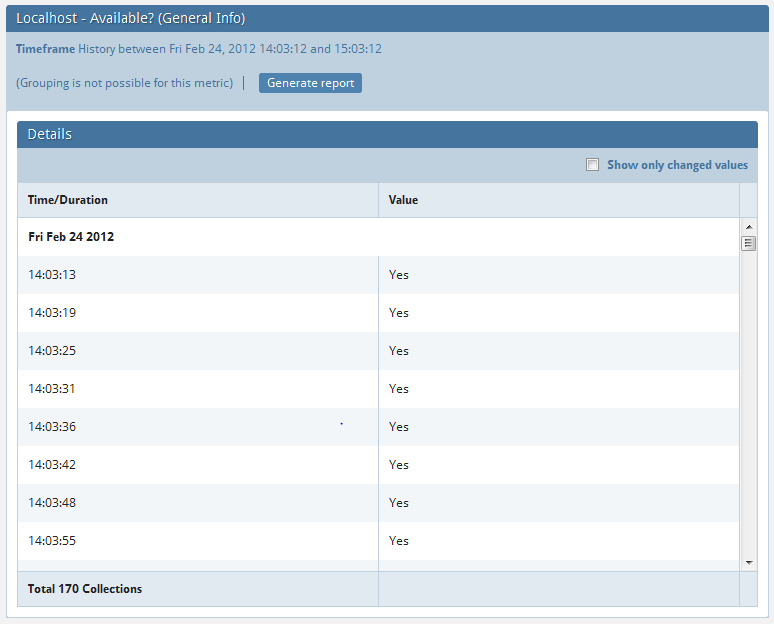Click the Generate report button
This screenshot has width=774, height=624.
tap(310, 83)
